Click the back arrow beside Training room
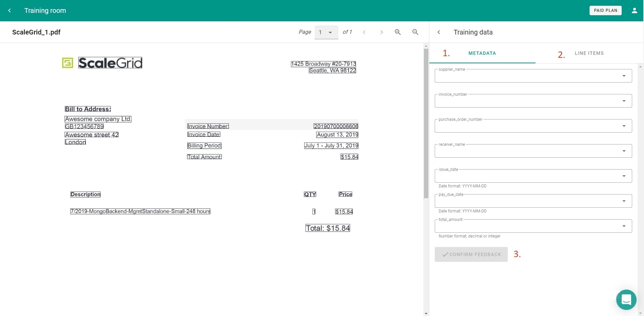Viewport: 644px width, 316px height. [x=9, y=10]
